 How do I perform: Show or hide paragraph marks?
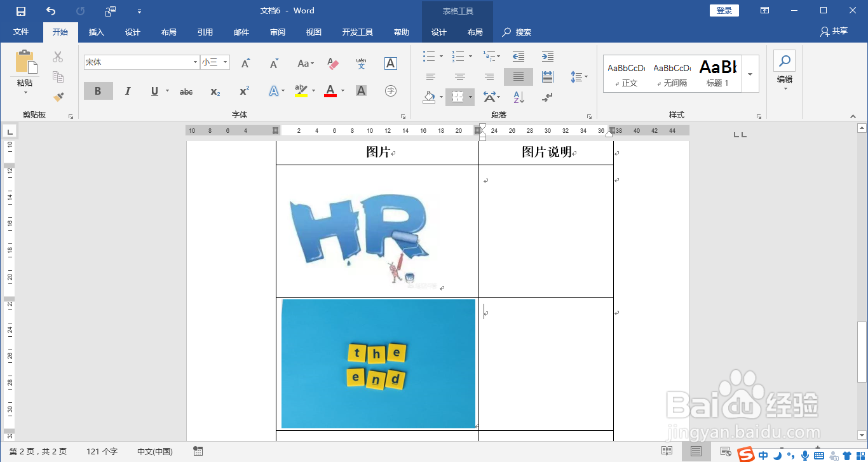(548, 97)
